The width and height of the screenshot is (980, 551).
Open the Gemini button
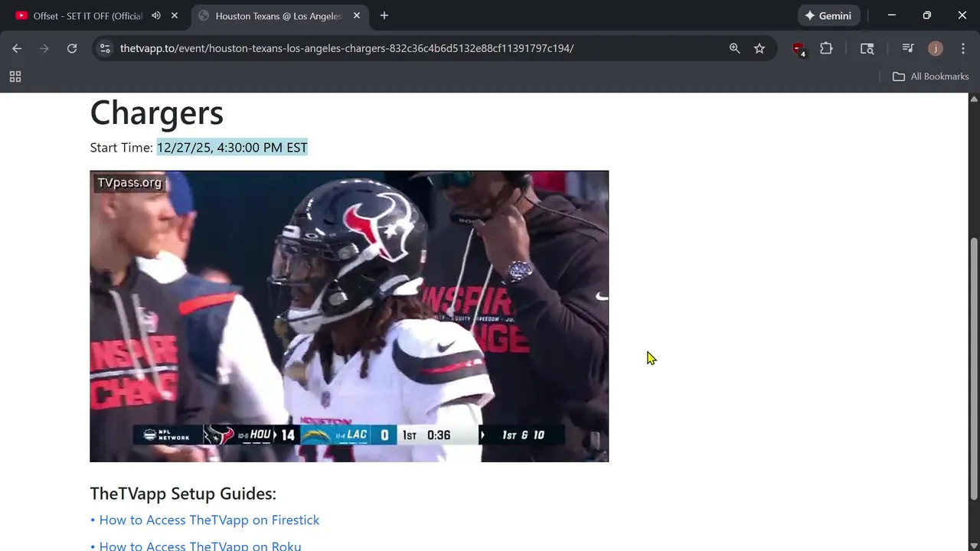pos(829,15)
